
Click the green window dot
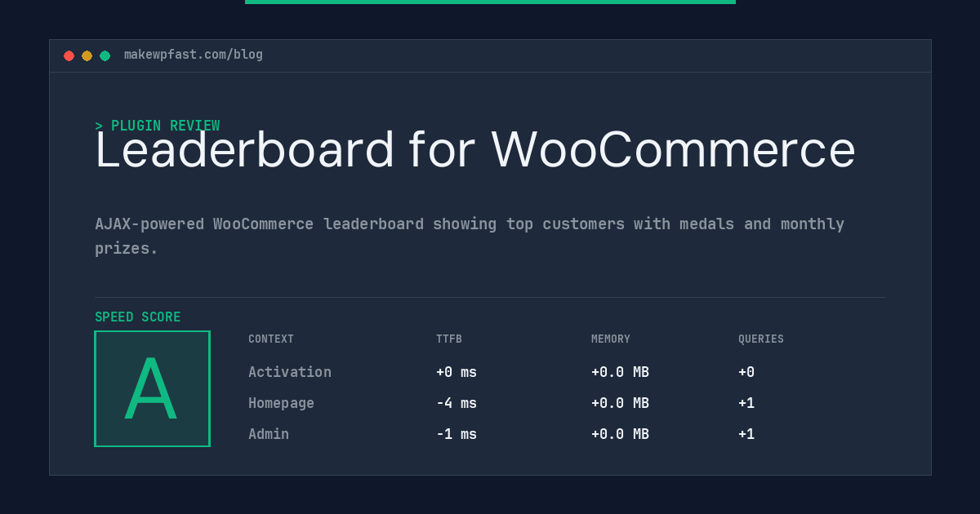tap(105, 55)
